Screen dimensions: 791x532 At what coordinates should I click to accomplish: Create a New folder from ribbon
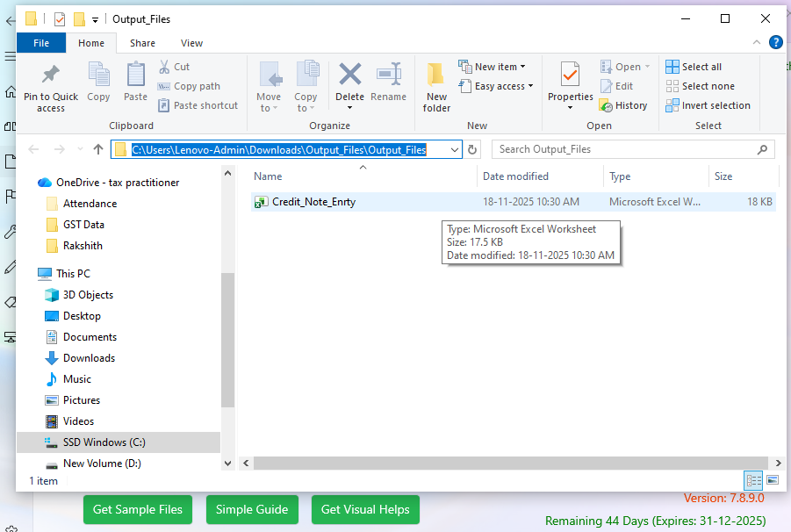436,86
